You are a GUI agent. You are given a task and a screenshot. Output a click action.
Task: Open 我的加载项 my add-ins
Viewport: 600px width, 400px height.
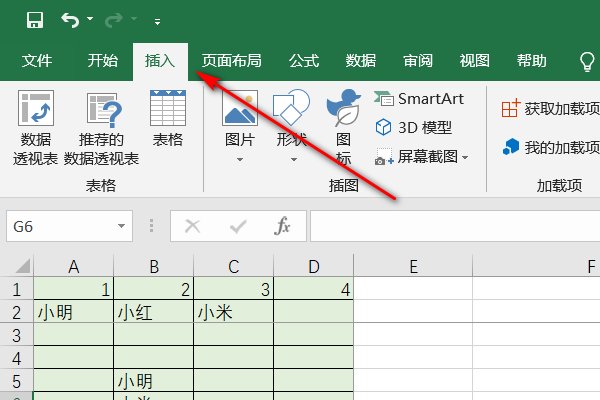tap(551, 147)
